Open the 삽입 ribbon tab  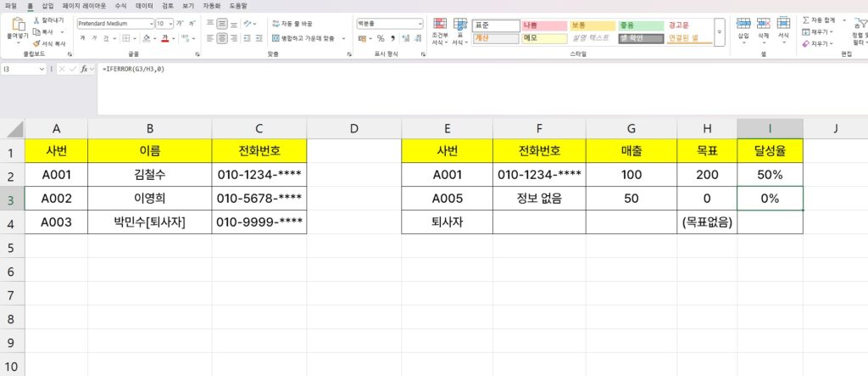47,5
